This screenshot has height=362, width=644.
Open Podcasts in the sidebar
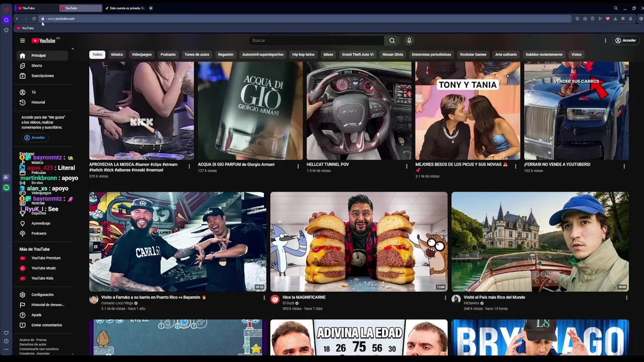42,233
